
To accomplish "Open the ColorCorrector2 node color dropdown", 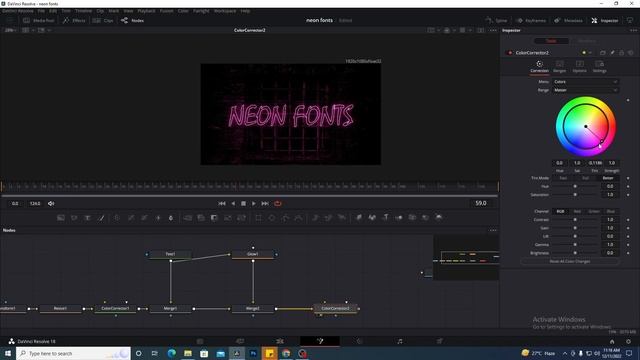I will [x=587, y=53].
